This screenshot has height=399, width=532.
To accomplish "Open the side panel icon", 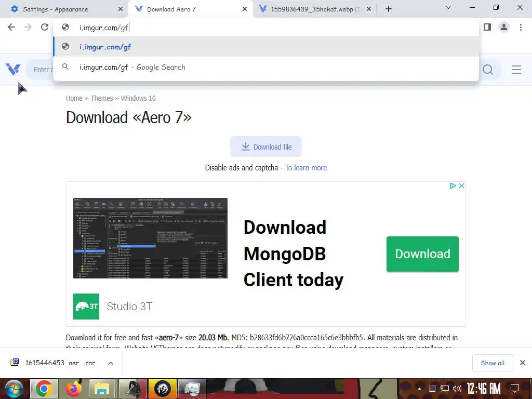I will 487,27.
